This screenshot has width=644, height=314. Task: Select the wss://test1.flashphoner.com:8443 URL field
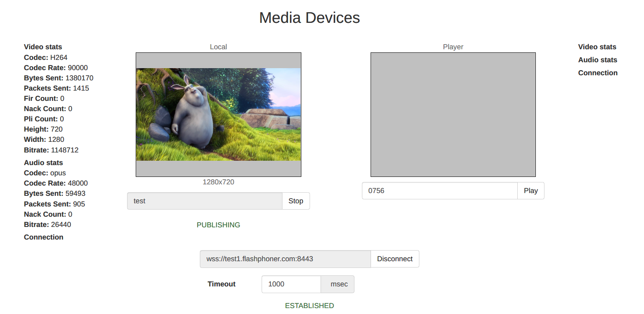[285, 259]
